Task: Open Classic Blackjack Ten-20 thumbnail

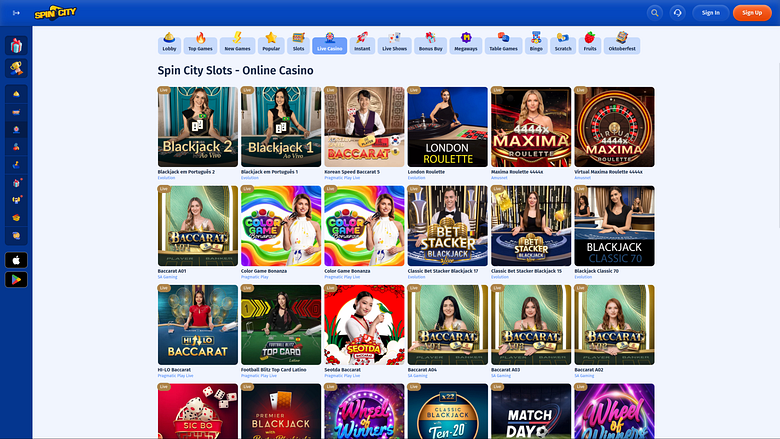Action: 448,411
